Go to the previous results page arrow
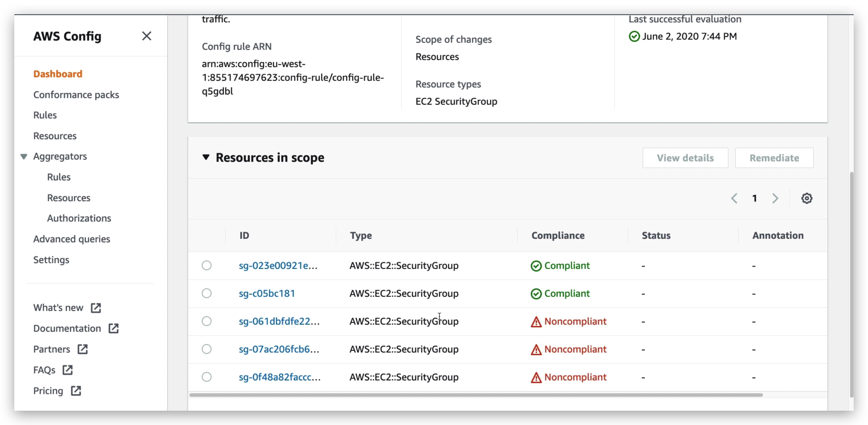This screenshot has width=868, height=425. [x=735, y=198]
